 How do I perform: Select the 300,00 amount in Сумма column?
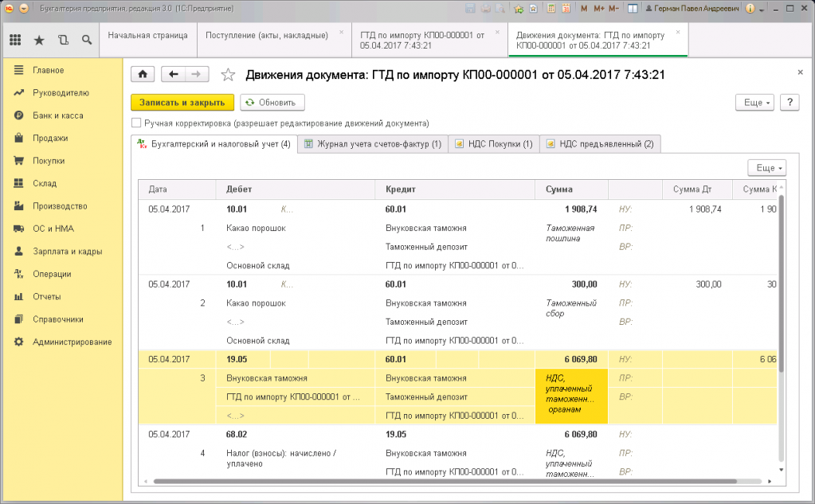click(584, 284)
